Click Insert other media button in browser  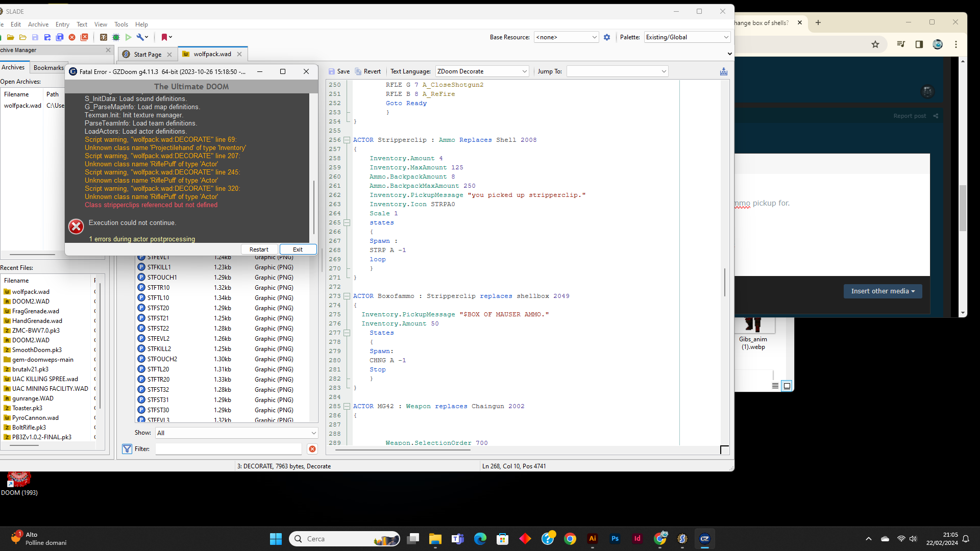coord(883,291)
